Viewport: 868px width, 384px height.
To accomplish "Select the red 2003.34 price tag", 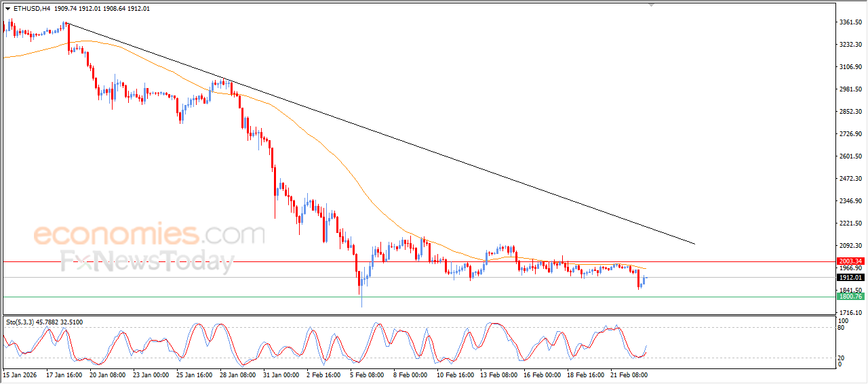I will (x=850, y=261).
